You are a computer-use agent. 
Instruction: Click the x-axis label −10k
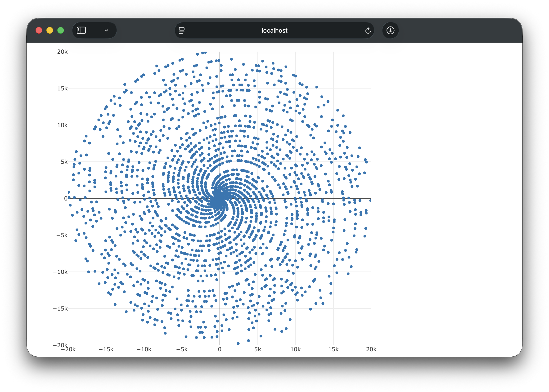144,349
